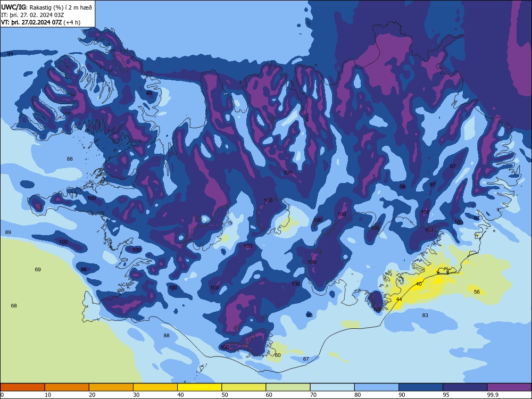Click the map humidity value '93'
The width and height of the screenshot is (532, 399).
click(x=310, y=315)
